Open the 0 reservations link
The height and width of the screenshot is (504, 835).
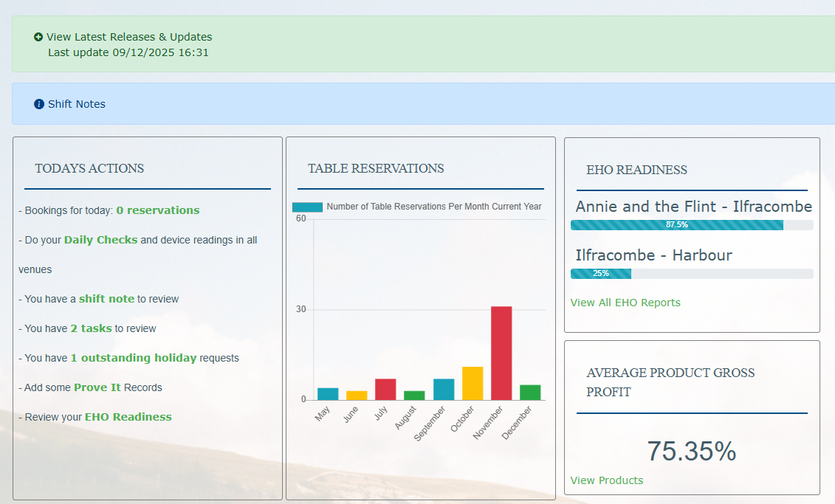point(157,210)
